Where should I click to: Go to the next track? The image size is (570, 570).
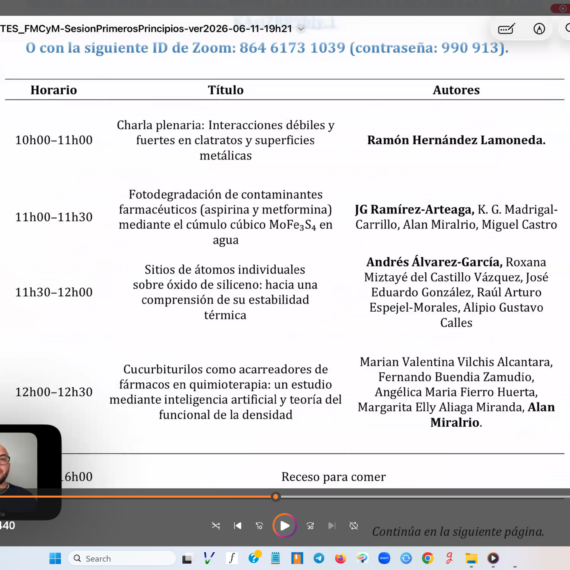point(332,526)
